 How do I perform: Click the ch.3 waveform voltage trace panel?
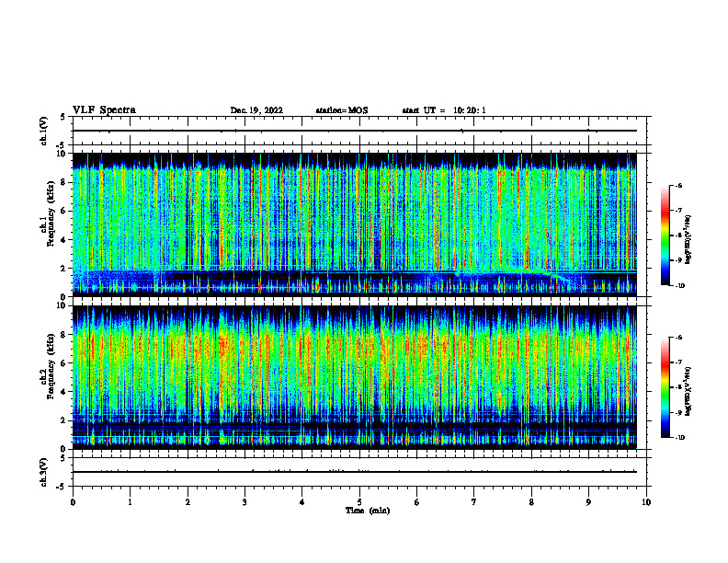[x=359, y=472]
